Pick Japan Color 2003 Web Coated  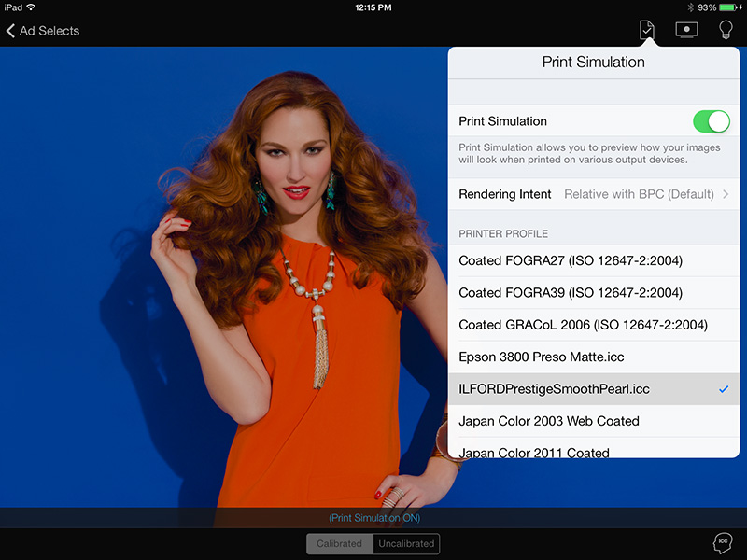pyautogui.click(x=594, y=421)
